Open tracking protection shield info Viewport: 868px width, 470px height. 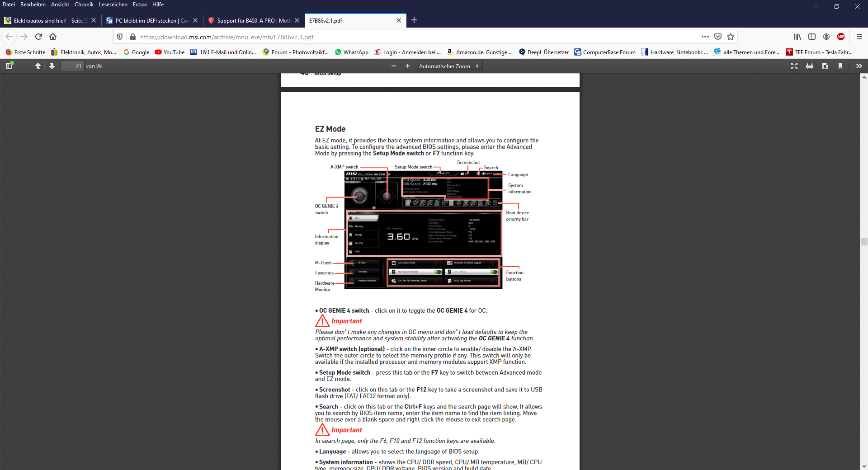coord(120,37)
